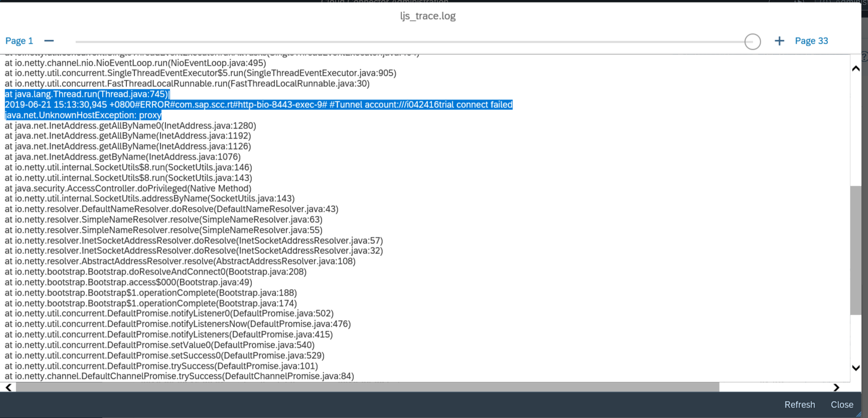Click line 'DefaultChannelPromise.trySuccess' trace entry
Screen dimensions: 868x418
tap(180, 376)
